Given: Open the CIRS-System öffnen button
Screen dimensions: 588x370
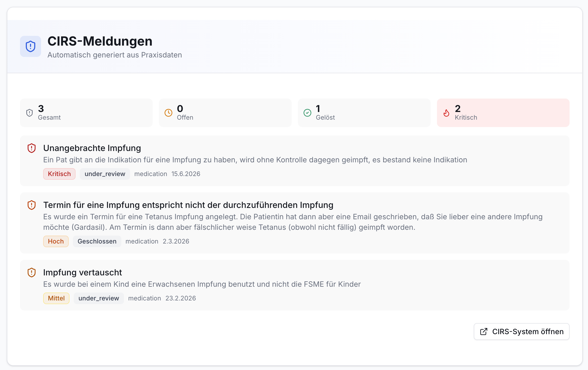Looking at the screenshot, I should click(x=522, y=332).
